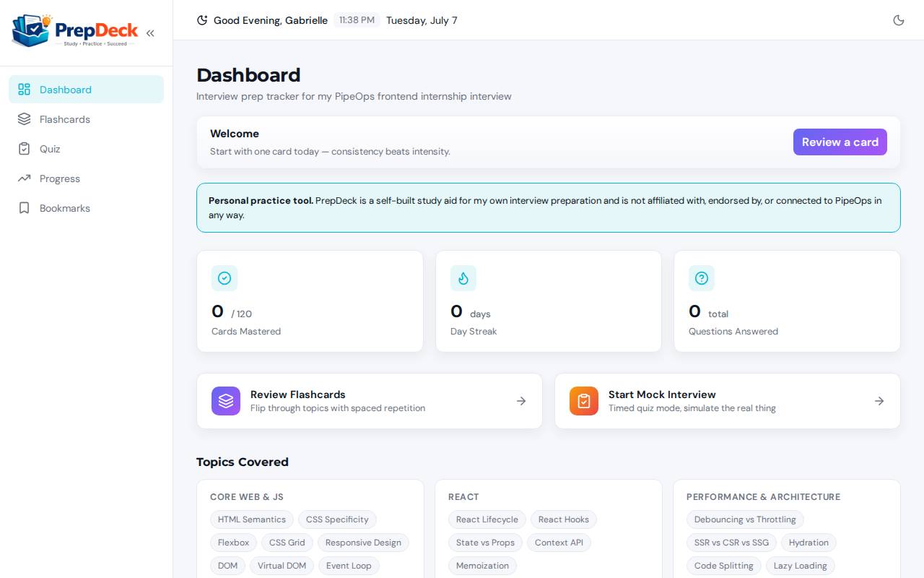Click the PERFORMANCE & ARCHITECTURE heading
Viewport: 924px width, 578px height.
click(x=764, y=497)
